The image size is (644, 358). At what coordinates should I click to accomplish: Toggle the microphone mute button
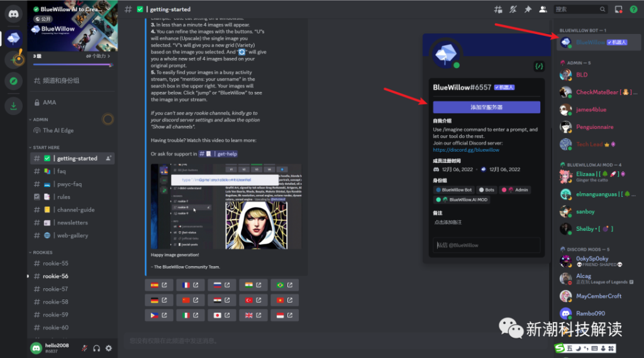84,348
